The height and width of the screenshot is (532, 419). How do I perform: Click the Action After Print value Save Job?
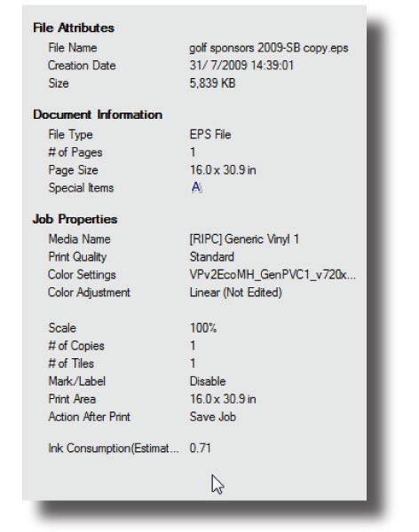(x=213, y=417)
